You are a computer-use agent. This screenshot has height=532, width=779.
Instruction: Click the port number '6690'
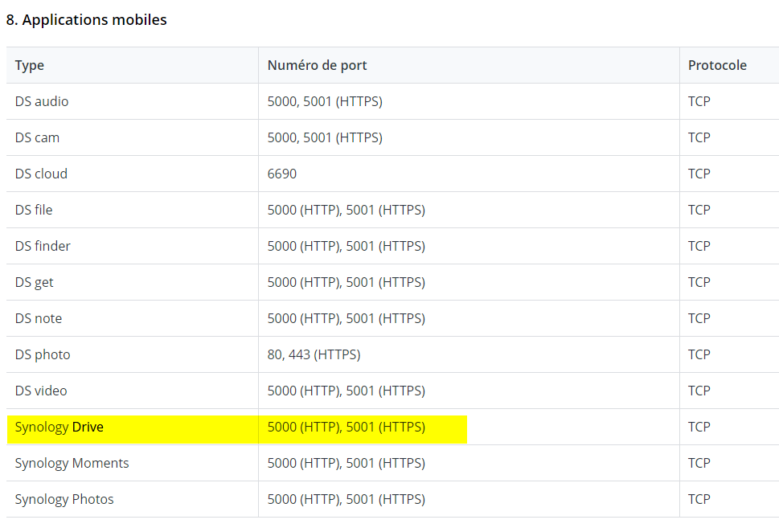click(281, 174)
